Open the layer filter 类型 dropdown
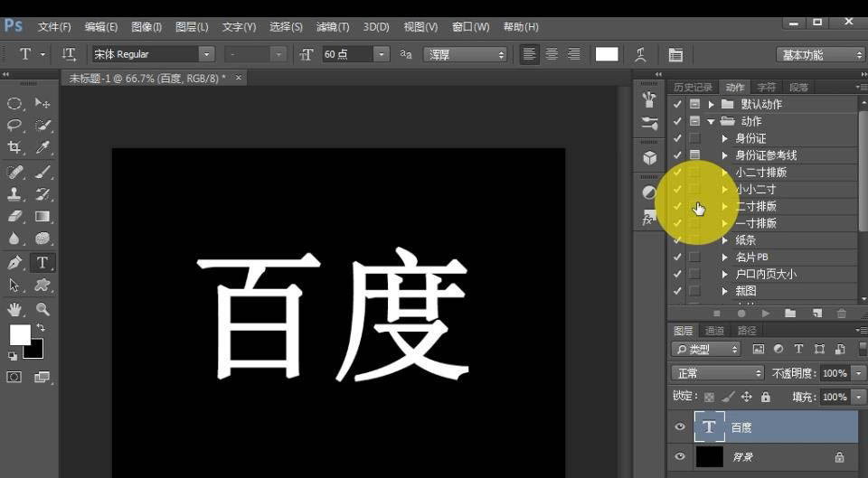The height and width of the screenshot is (478, 868). [706, 349]
